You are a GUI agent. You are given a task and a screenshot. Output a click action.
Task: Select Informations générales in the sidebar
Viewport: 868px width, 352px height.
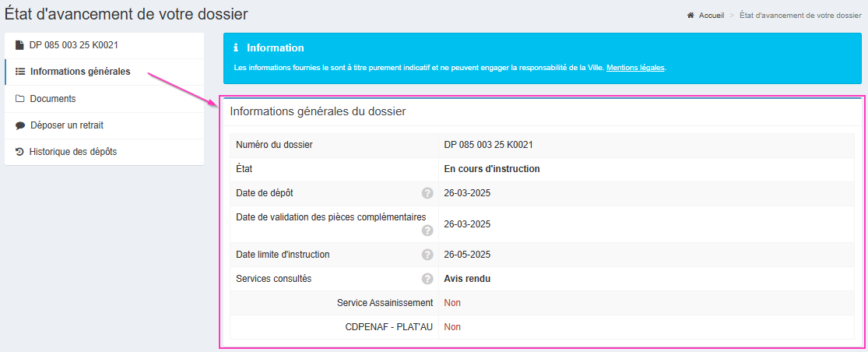[x=80, y=72]
